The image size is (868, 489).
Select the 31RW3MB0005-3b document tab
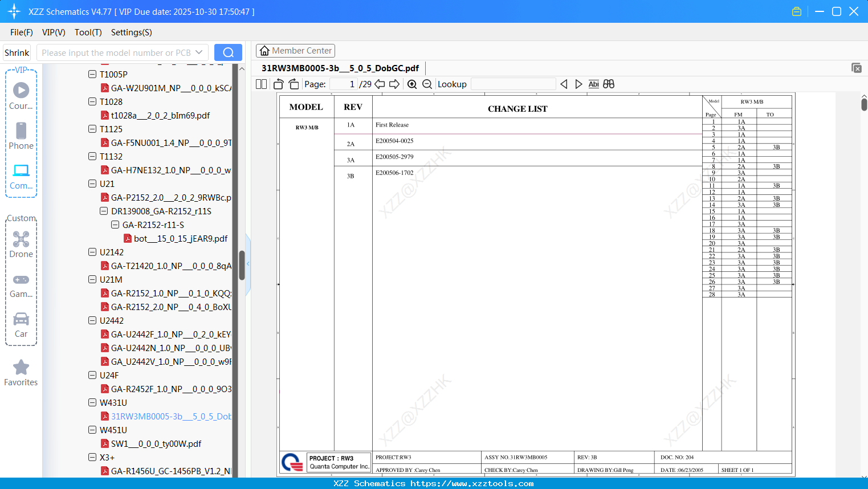[x=340, y=68]
